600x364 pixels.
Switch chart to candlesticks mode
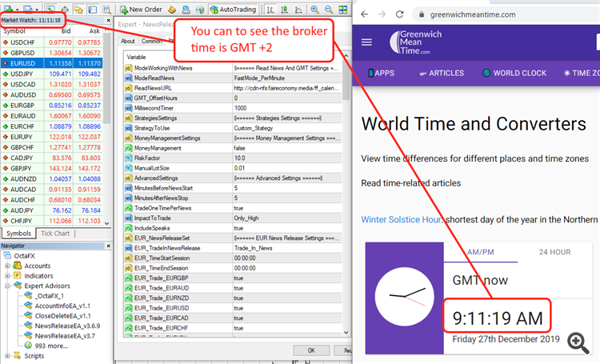284,9
